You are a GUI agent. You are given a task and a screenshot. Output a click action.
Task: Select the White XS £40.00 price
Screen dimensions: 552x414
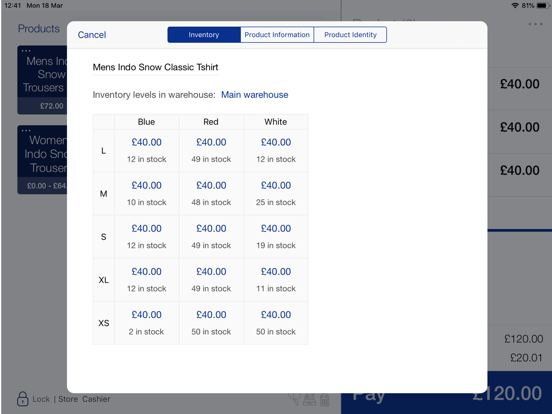[276, 315]
